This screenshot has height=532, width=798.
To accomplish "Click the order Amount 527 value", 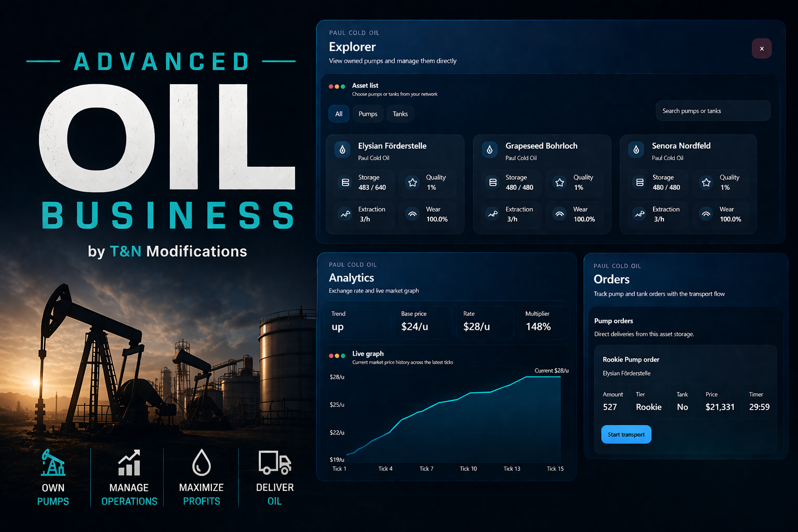I will 610,407.
